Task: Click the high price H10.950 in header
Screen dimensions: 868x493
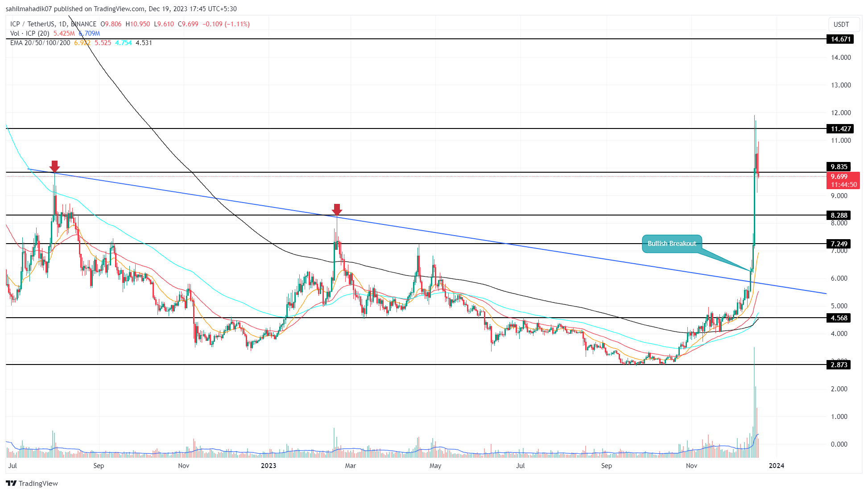Action: click(138, 24)
